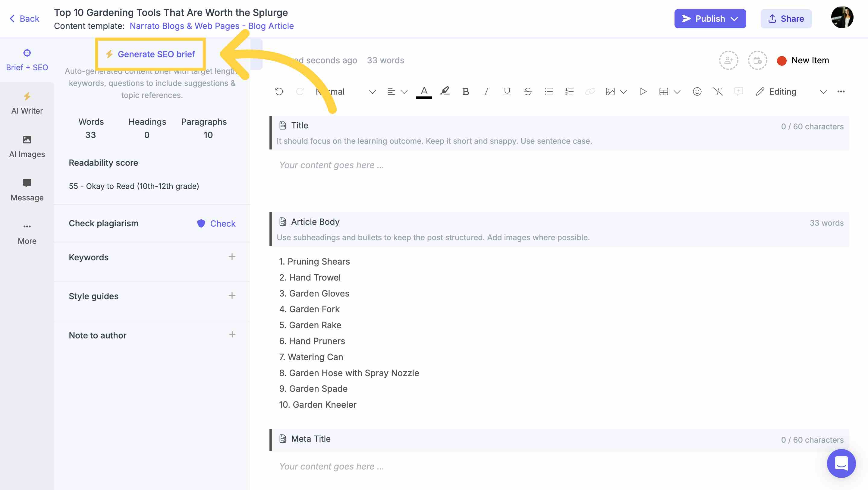Click the Title content field
Image resolution: width=868 pixels, height=490 pixels.
[x=559, y=165]
